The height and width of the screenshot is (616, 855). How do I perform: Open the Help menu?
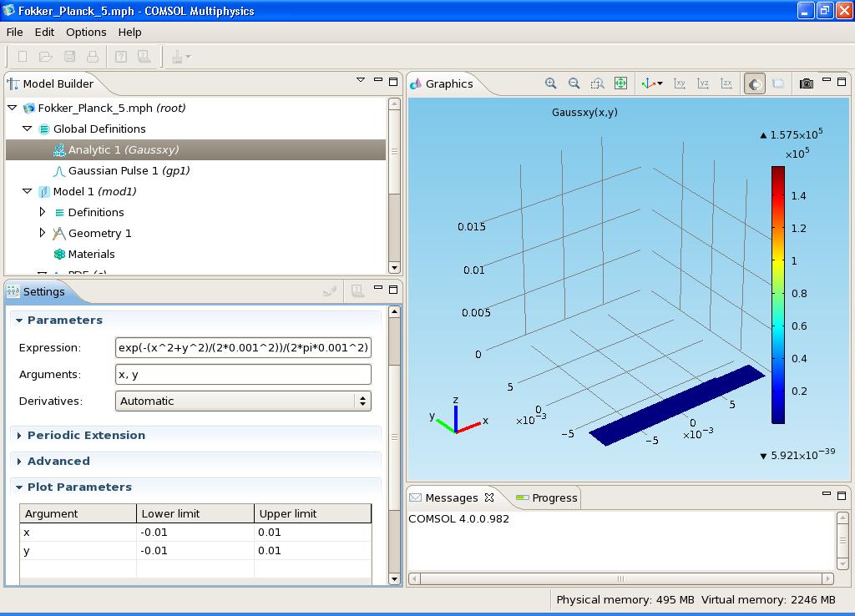coord(129,32)
